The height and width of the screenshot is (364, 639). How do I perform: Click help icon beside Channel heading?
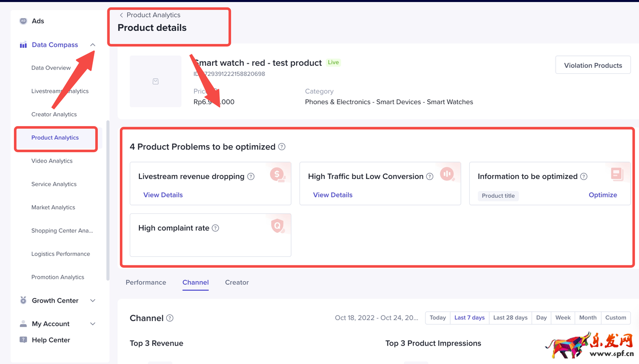(x=170, y=318)
